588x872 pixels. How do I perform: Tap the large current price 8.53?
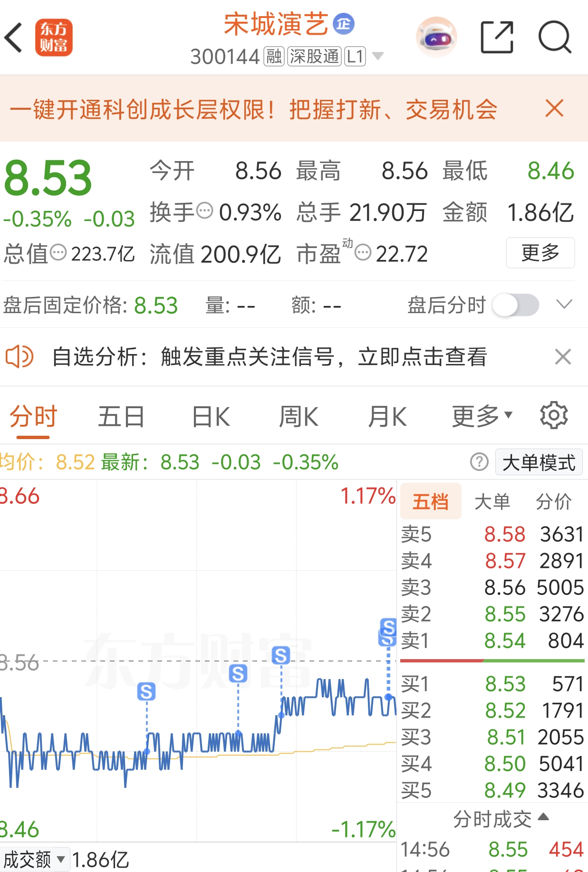click(48, 179)
